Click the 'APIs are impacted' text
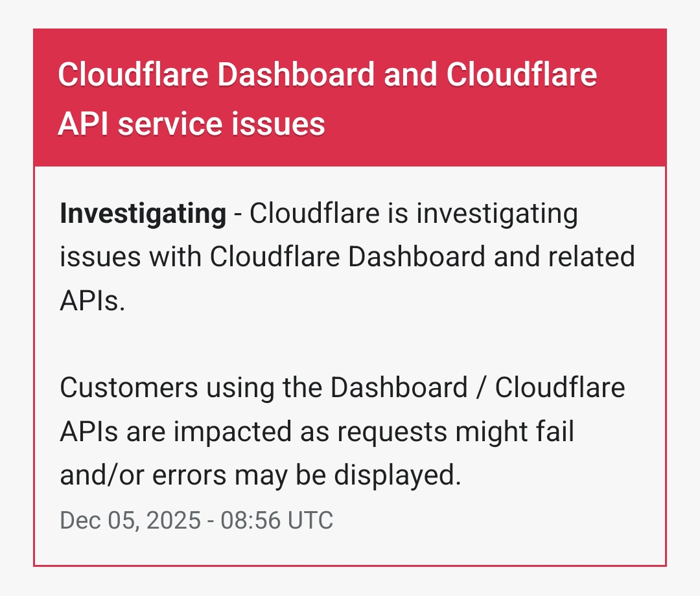The height and width of the screenshot is (596, 700). point(170,432)
